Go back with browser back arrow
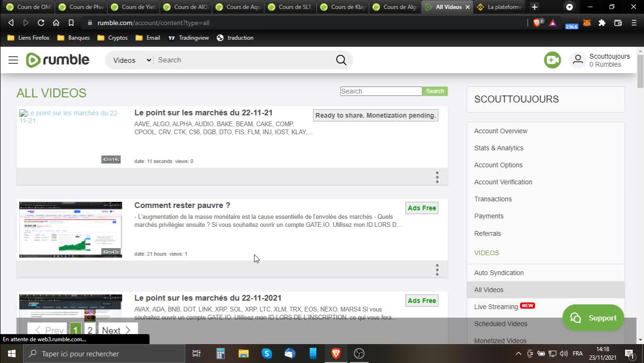Image resolution: width=644 pixels, height=363 pixels. (11, 23)
